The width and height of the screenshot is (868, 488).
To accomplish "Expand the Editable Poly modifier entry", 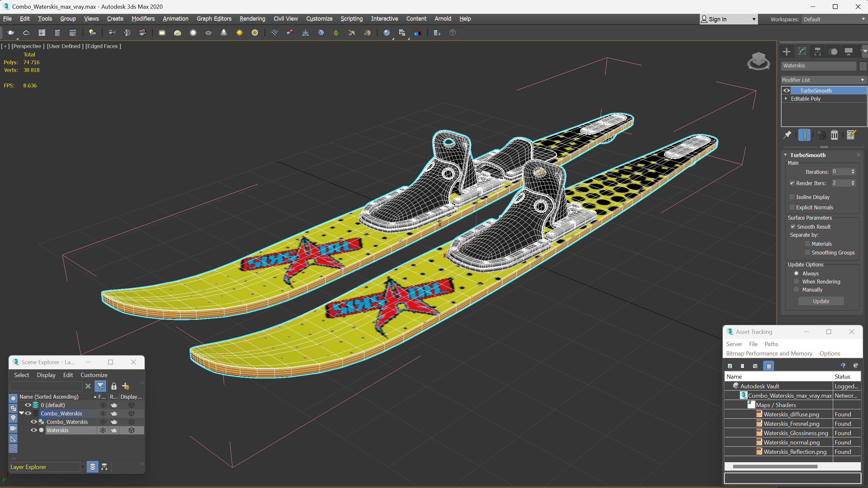I will 786,99.
